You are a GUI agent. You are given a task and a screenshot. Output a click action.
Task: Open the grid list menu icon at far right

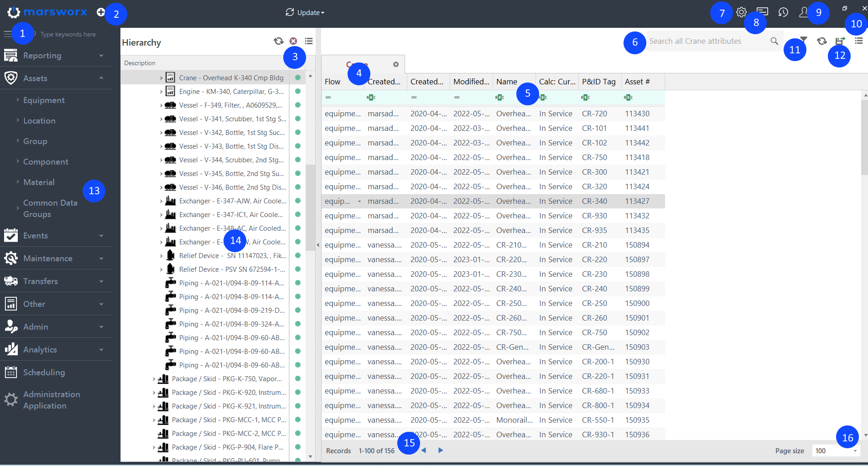(x=859, y=41)
